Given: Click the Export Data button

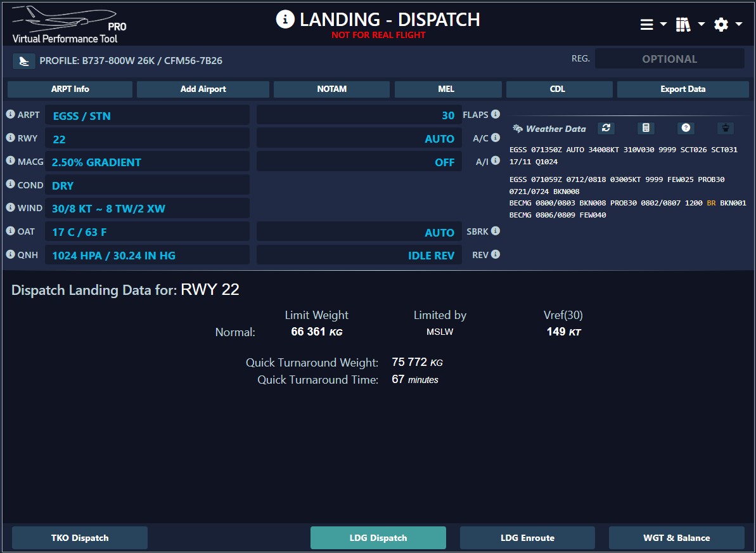Looking at the screenshot, I should coord(682,89).
